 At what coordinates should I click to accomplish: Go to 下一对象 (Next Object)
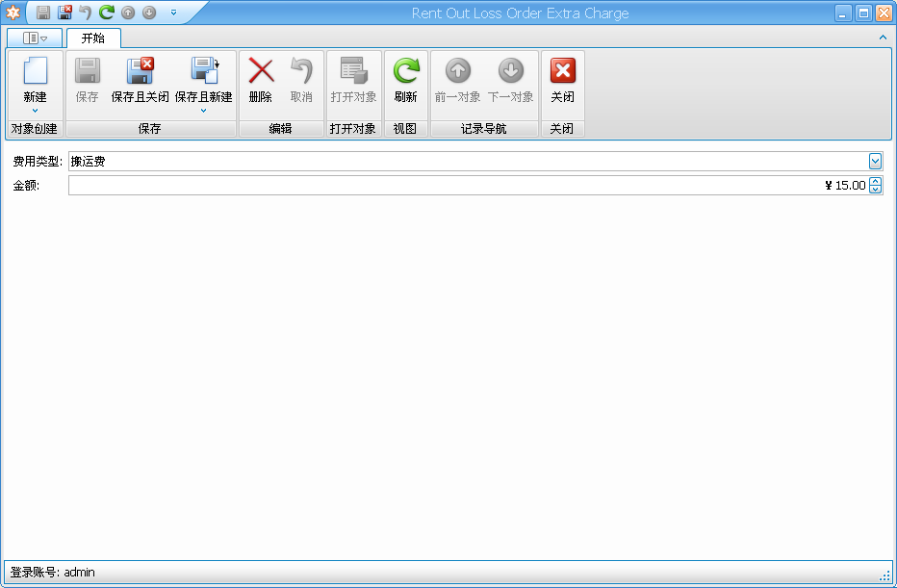pyautogui.click(x=510, y=71)
